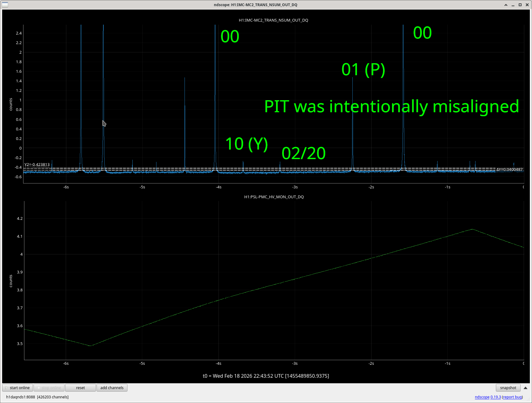The image size is (532, 403).
Task: Click the Y2 cursor label on top plot
Action: (37, 165)
